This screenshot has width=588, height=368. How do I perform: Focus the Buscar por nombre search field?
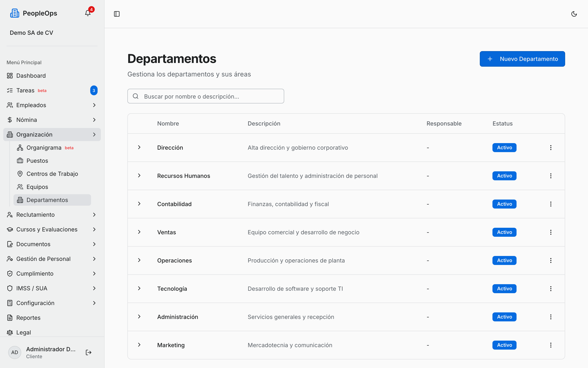206,96
